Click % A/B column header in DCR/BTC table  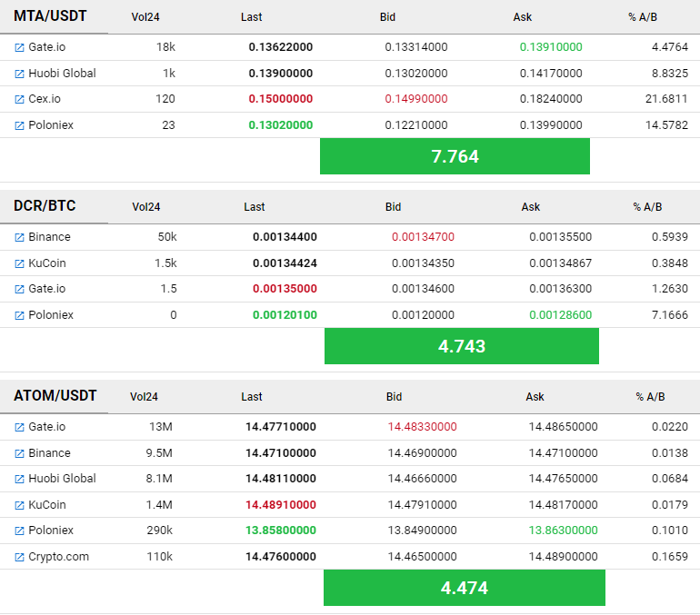647,207
